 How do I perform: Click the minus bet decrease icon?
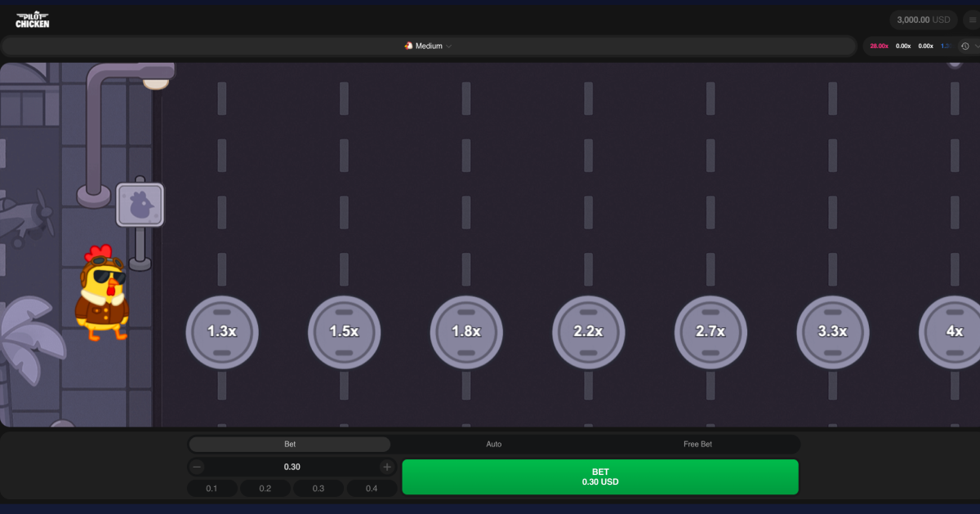198,467
